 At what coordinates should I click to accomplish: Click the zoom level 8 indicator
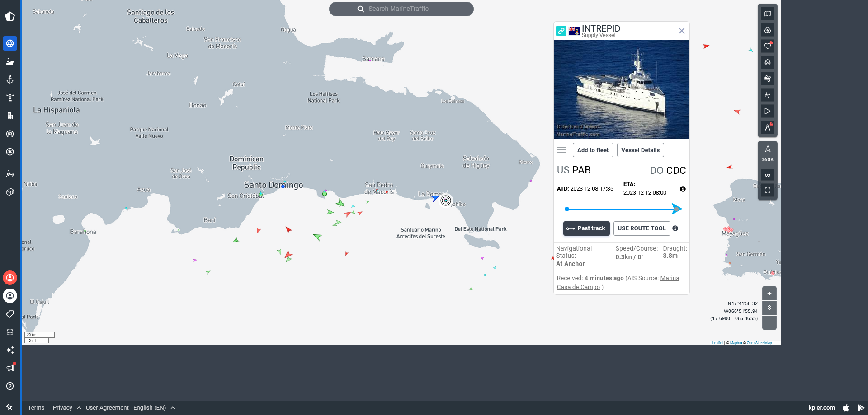[769, 308]
